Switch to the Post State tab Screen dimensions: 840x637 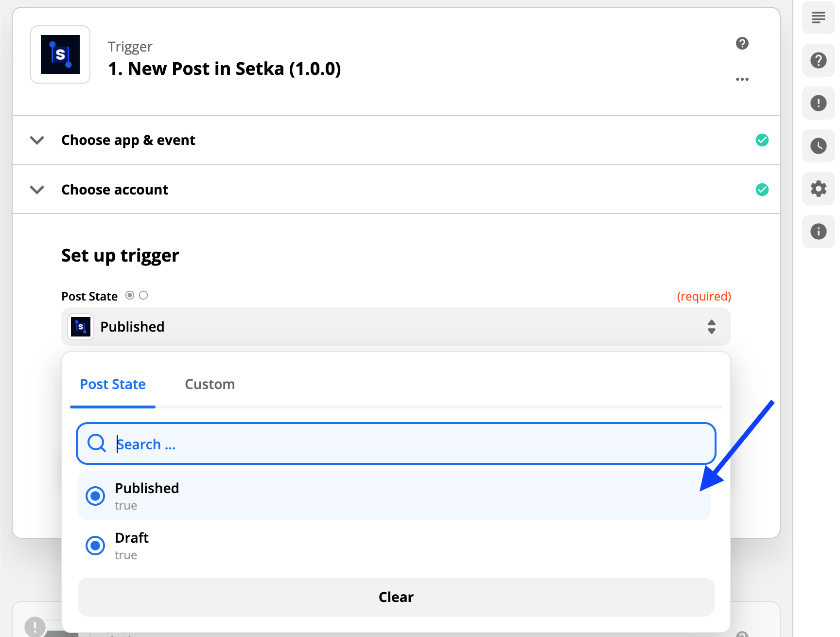(113, 385)
